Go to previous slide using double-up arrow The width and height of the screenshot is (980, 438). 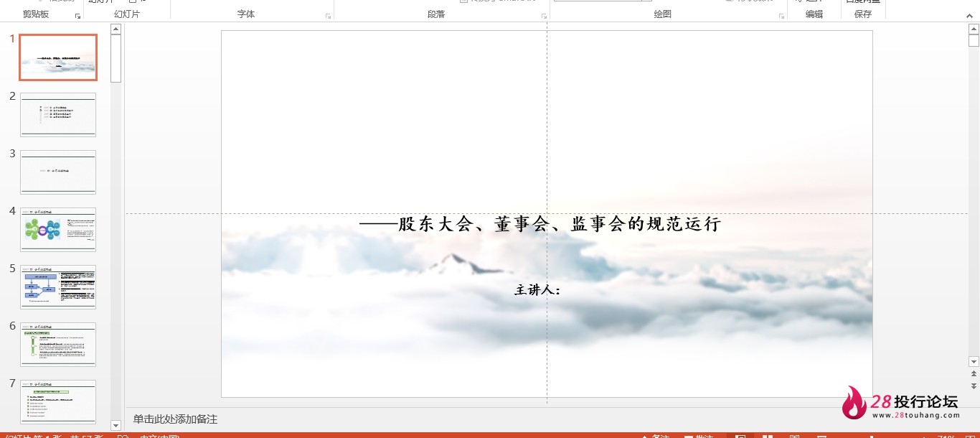(x=974, y=374)
